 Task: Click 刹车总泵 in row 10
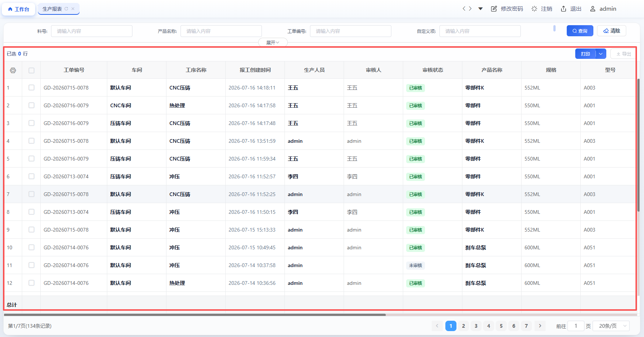(x=476, y=247)
